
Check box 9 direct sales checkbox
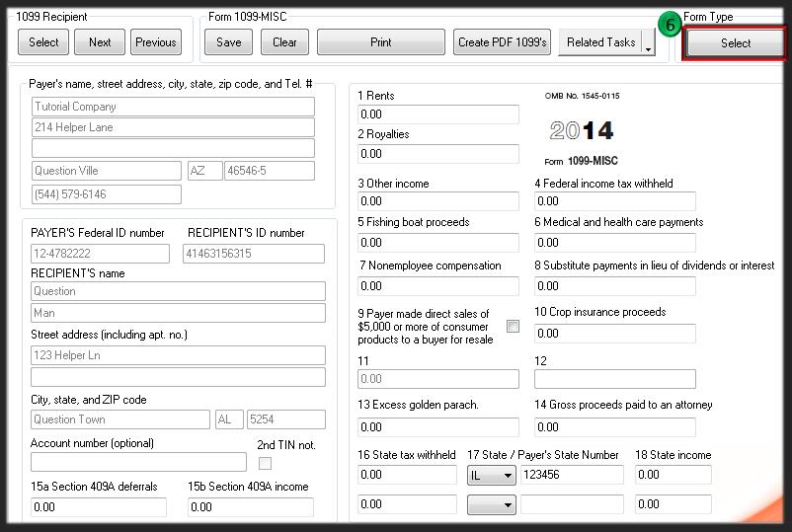513,327
